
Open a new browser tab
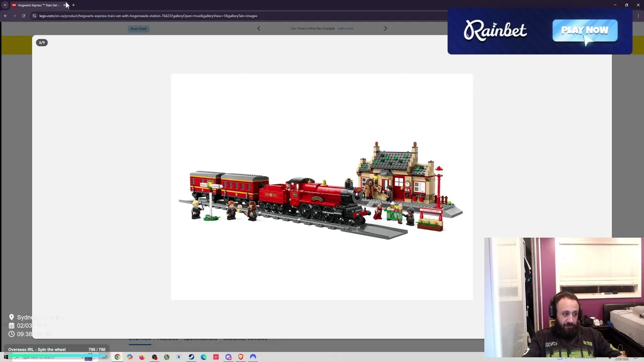73,5
